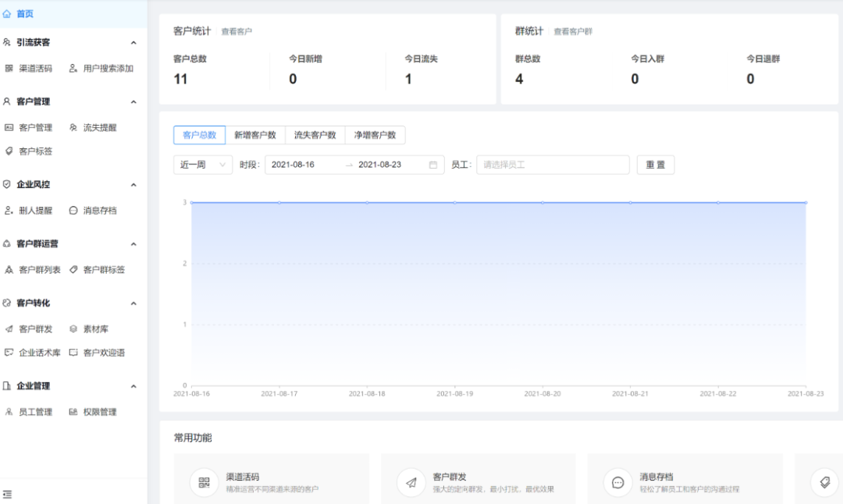Screen dimensions: 843x504
Task: Click 客户标签 menu text
Action: (x=35, y=151)
